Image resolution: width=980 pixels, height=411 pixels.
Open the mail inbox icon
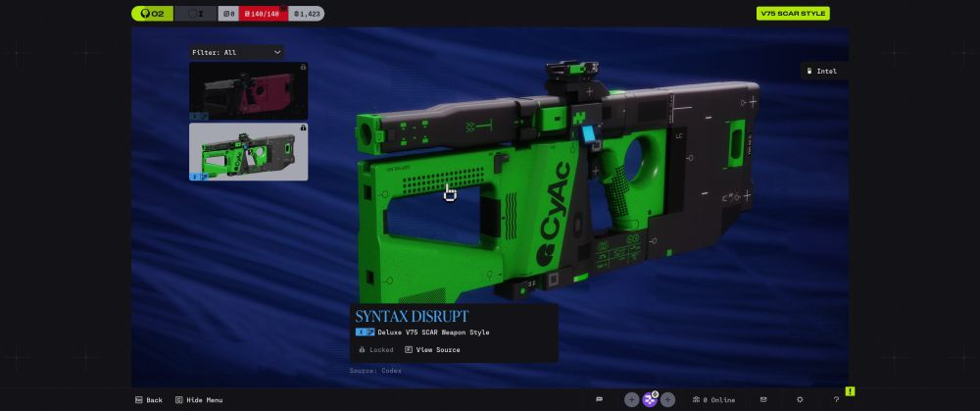coord(763,399)
